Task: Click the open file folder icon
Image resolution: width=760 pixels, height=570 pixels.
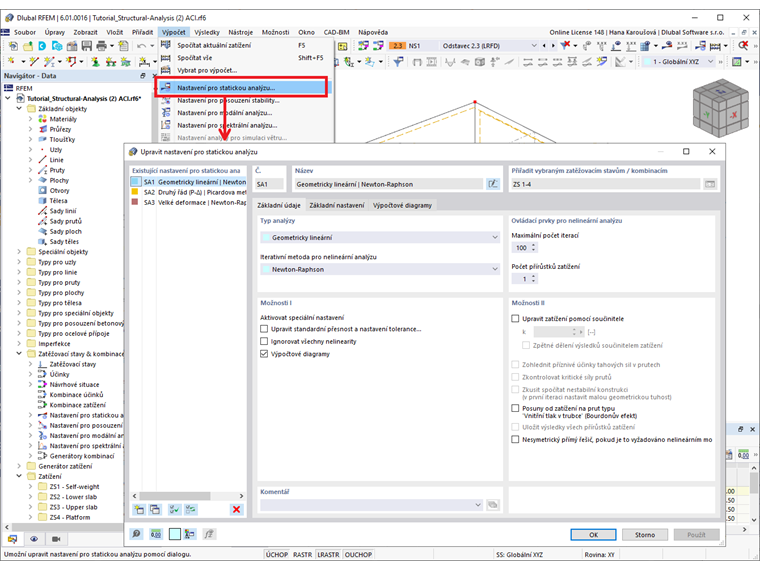Action: coord(28,46)
